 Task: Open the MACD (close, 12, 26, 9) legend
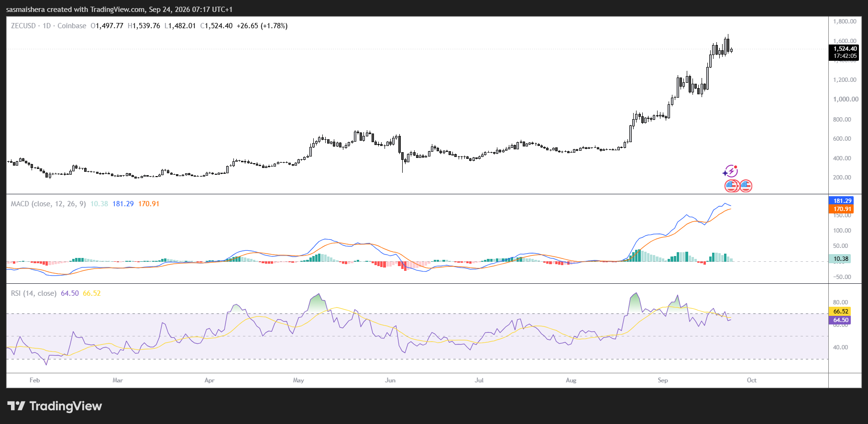[48, 204]
